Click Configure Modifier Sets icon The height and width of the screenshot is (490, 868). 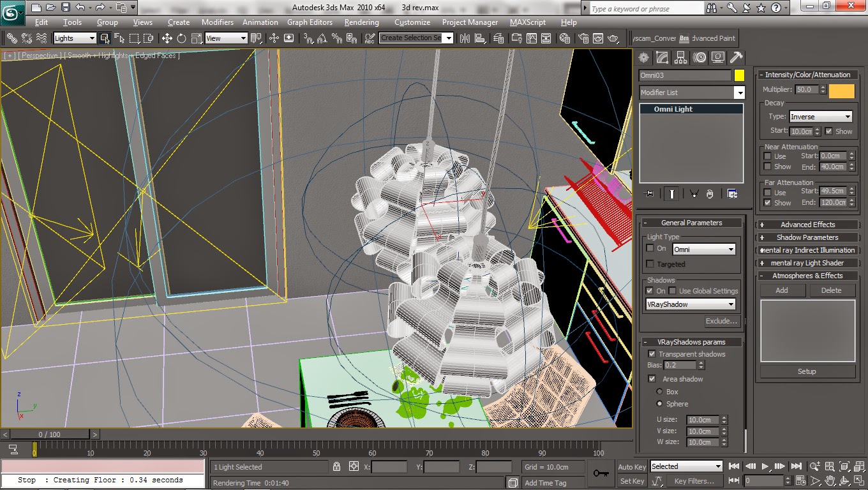(732, 194)
